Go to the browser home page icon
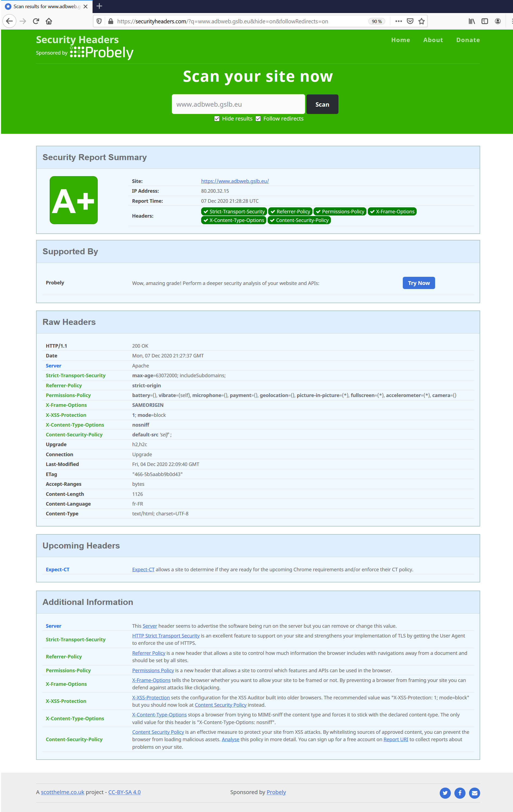The height and width of the screenshot is (812, 513). 49,21
